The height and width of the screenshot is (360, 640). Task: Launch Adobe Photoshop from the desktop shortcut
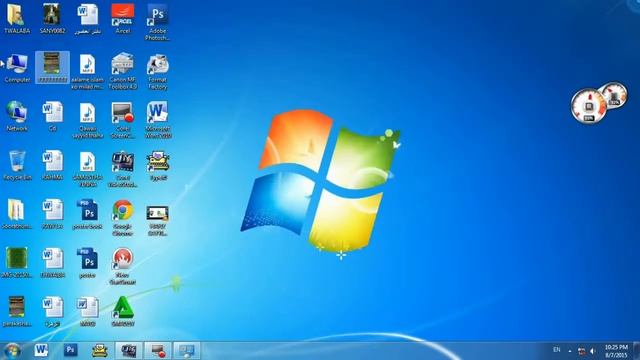click(x=158, y=22)
